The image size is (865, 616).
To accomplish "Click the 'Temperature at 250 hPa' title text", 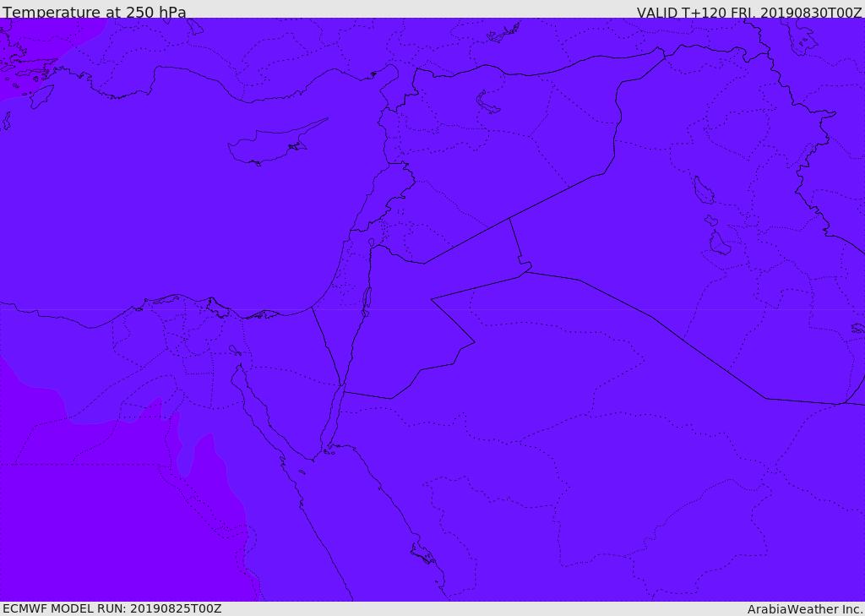I will point(95,12).
